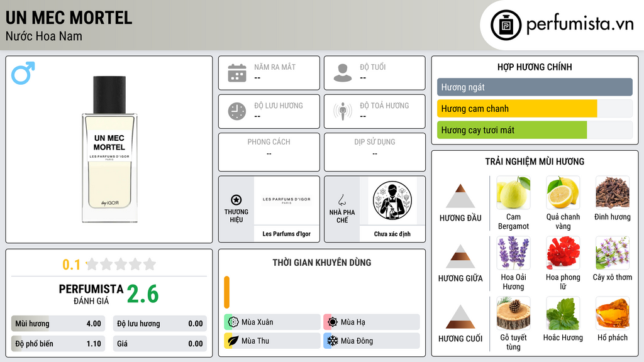Click the calendar icon for Năm ra mắt
This screenshot has height=362, width=644.
click(x=237, y=73)
